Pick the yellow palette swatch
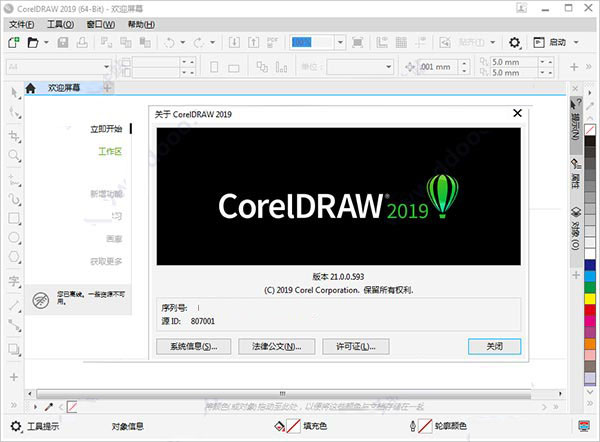 [x=590, y=298]
